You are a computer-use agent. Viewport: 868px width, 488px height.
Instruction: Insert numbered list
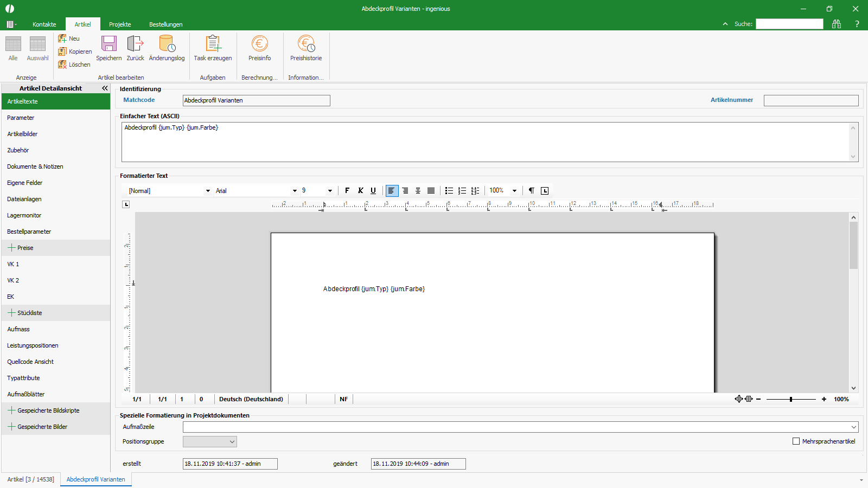tap(462, 190)
